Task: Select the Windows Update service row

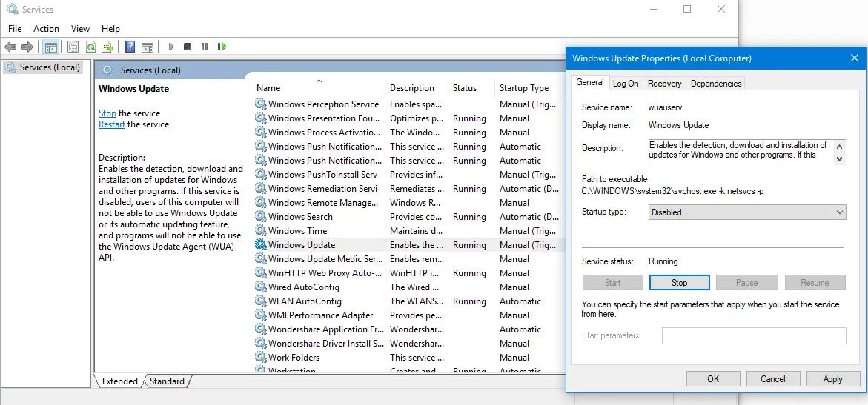Action: click(x=408, y=244)
